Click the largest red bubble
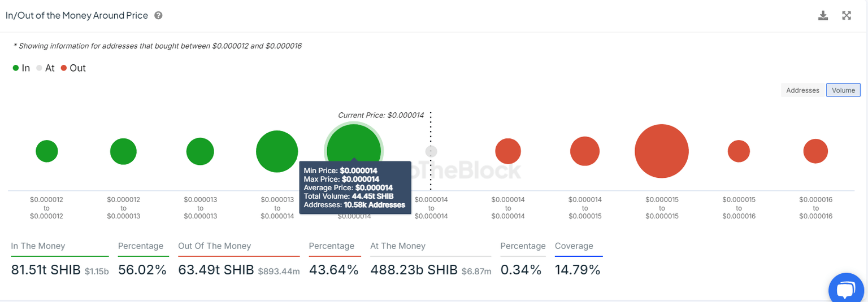This screenshot has height=302, width=868. pyautogui.click(x=661, y=151)
